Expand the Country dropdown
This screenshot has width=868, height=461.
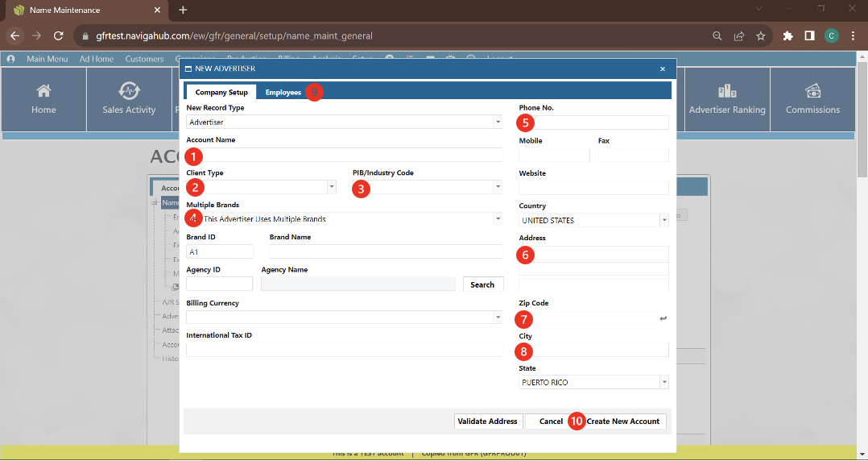point(663,220)
